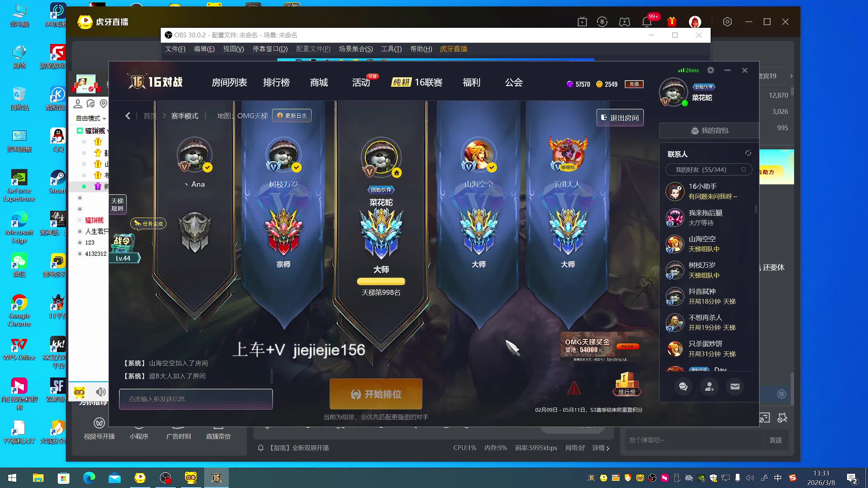Screen dimensions: 868x488
Task: Expand 详情 stream stats details
Action: coord(600,448)
